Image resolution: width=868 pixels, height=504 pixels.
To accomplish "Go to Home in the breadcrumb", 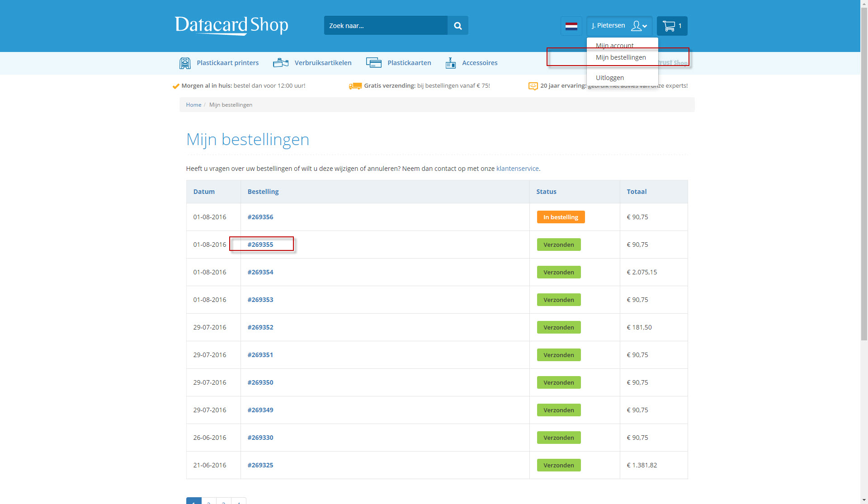I will (x=193, y=105).
